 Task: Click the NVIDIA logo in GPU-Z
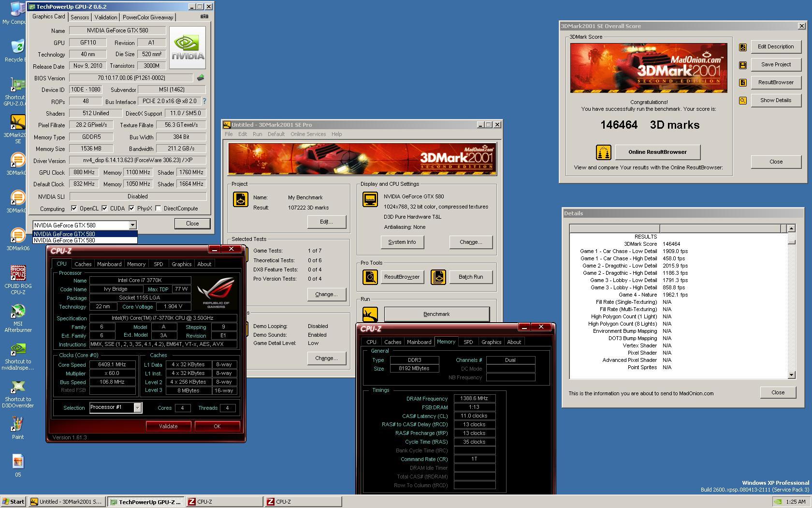tap(187, 47)
